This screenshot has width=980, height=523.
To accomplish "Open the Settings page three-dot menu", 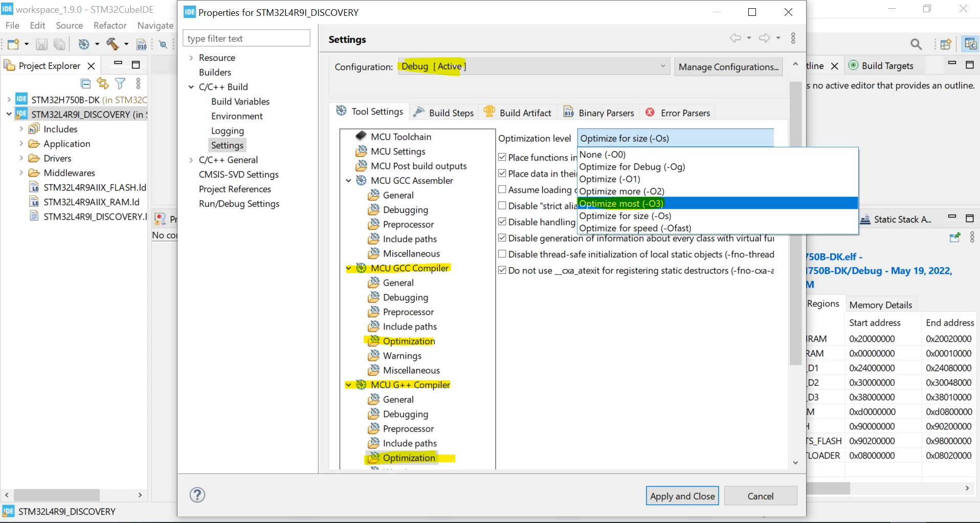I will point(793,38).
